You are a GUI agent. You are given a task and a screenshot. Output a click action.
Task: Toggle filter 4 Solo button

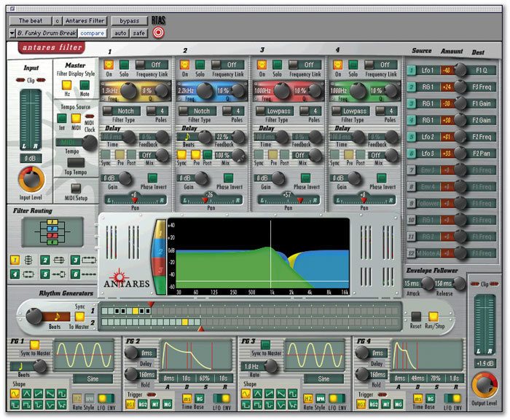point(353,65)
